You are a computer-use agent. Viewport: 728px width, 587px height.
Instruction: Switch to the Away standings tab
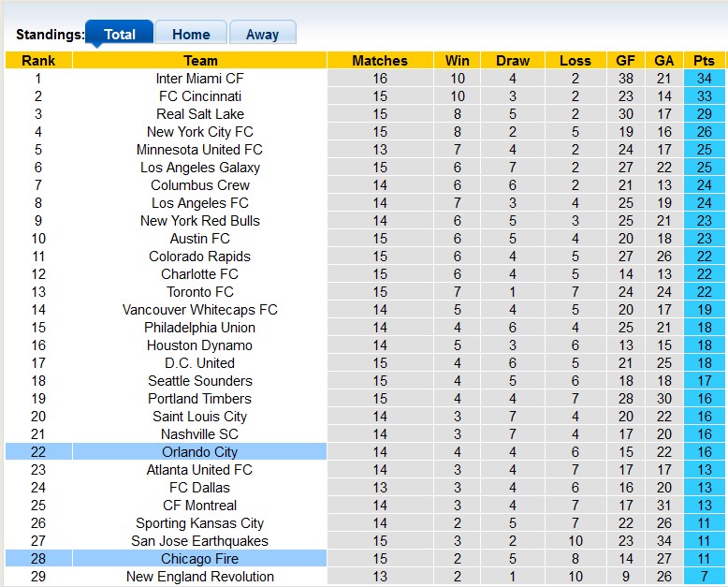click(x=262, y=34)
